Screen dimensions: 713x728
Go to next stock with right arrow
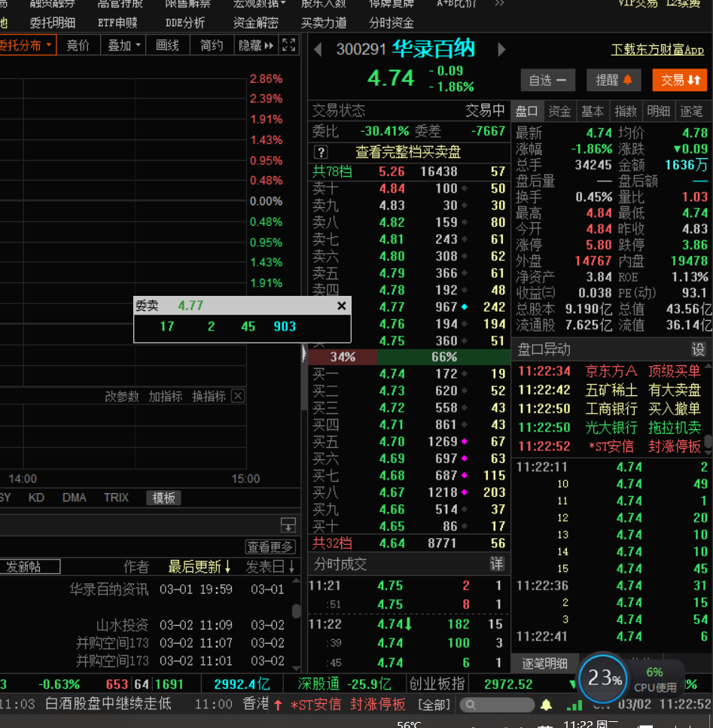pyautogui.click(x=501, y=49)
